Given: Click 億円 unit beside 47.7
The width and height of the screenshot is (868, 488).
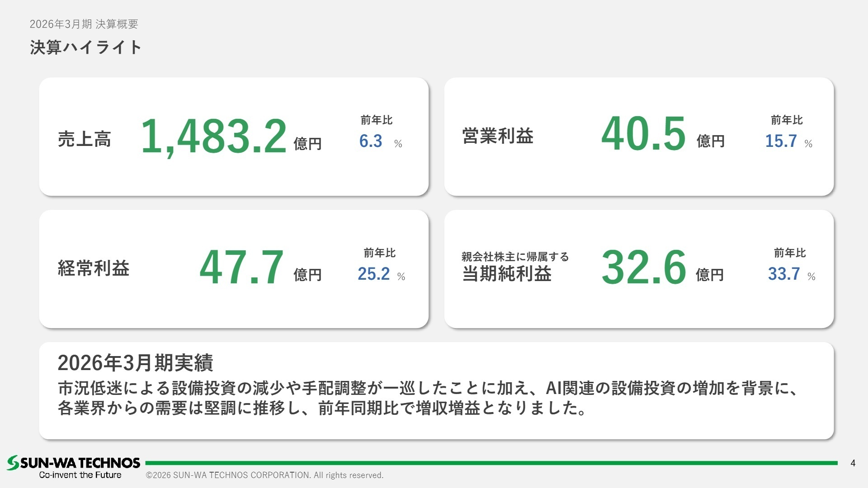Looking at the screenshot, I should 307,275.
